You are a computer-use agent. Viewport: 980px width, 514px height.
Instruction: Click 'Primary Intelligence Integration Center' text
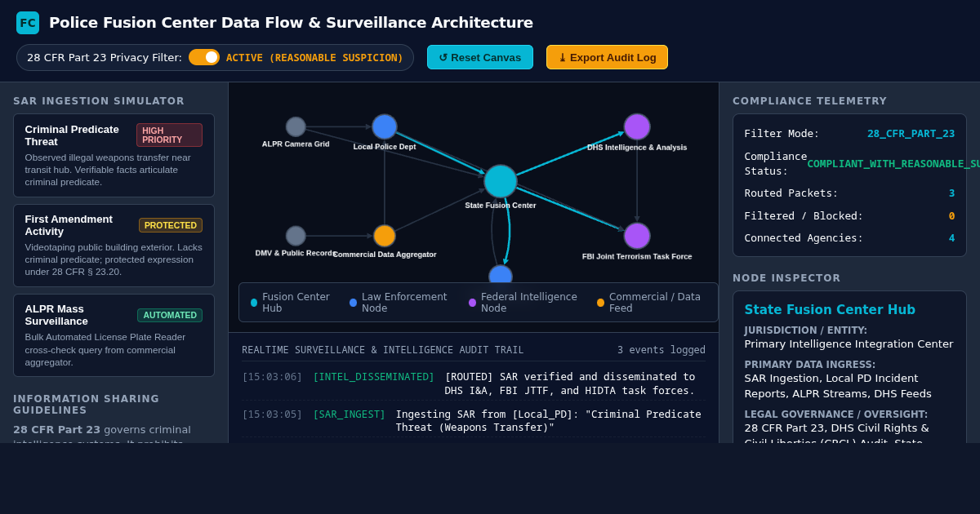pyautogui.click(x=849, y=344)
